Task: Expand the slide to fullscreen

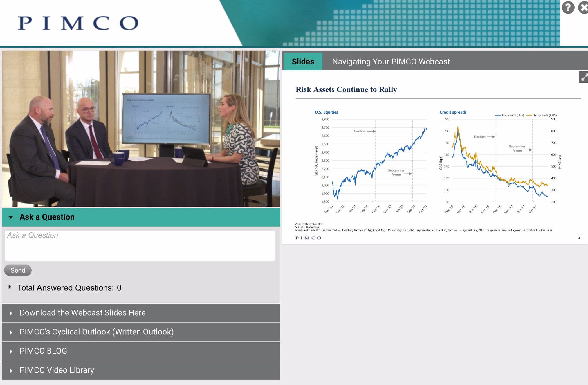Action: point(584,77)
